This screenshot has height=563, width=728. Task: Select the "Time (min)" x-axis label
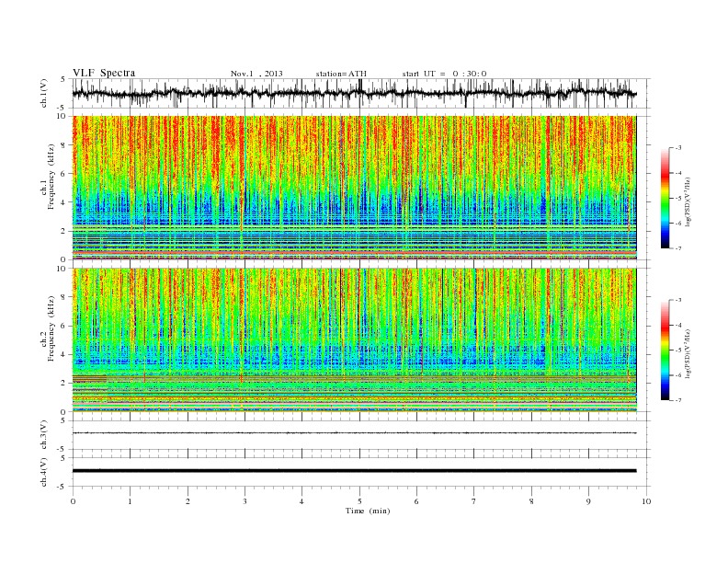368,511
